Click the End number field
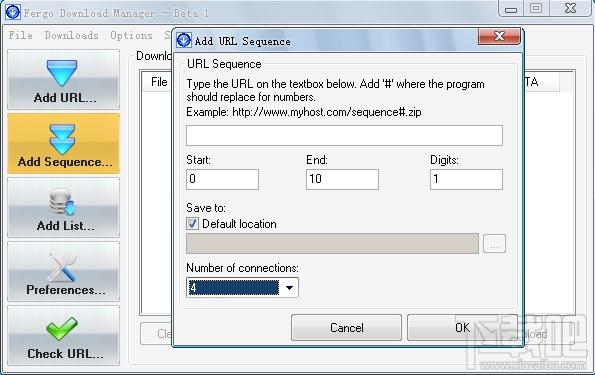The image size is (595, 375). tap(342, 179)
